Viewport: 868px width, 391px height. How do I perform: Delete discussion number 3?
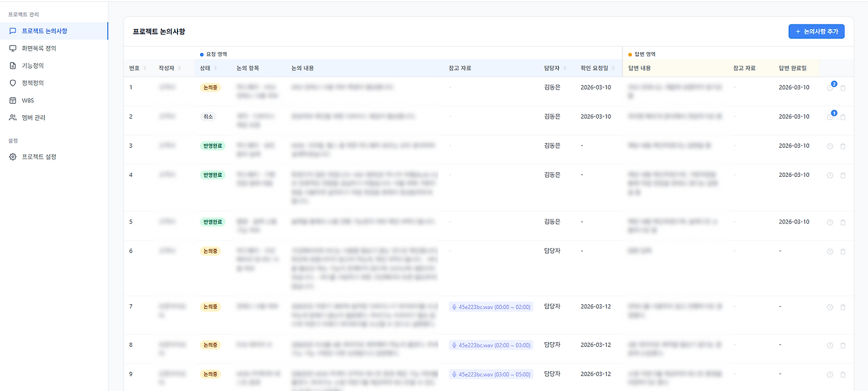point(843,146)
